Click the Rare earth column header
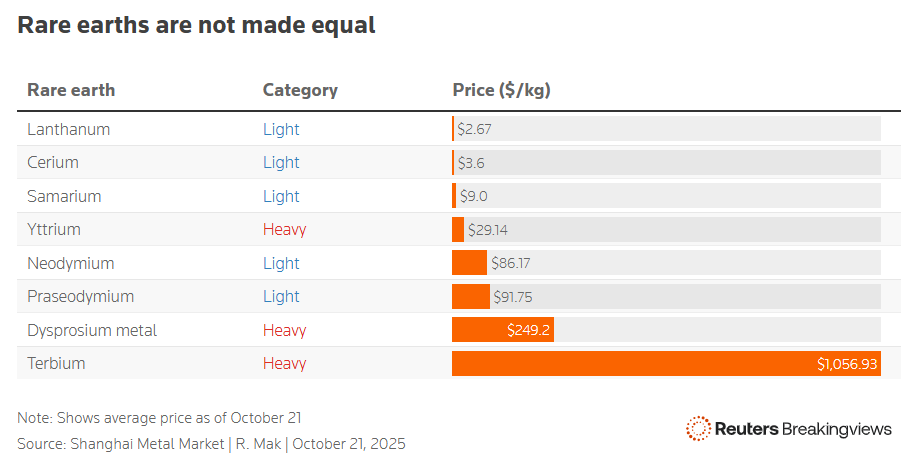Viewport: 908px width, 466px height. [71, 90]
